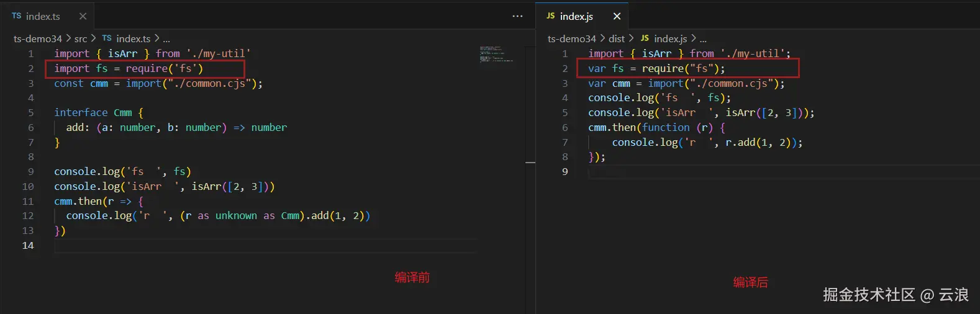
Task: Select ts-demo34 in the right breadcrumb
Action: (571, 38)
